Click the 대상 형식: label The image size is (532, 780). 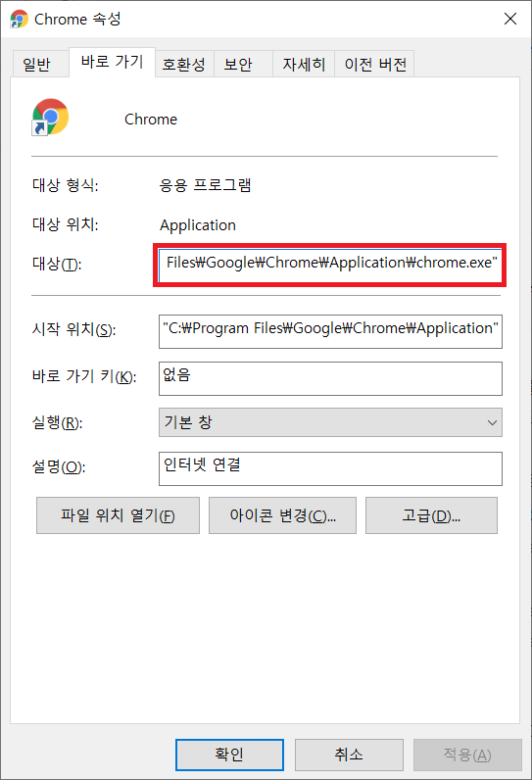coord(65,185)
